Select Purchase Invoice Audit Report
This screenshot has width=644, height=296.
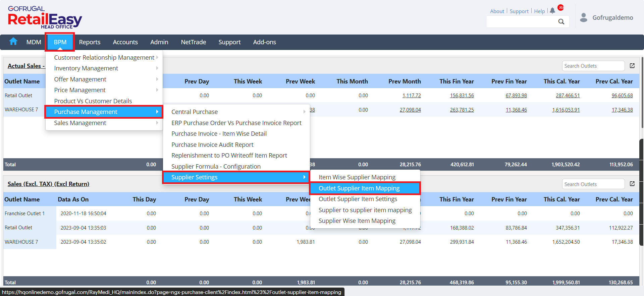click(x=212, y=145)
